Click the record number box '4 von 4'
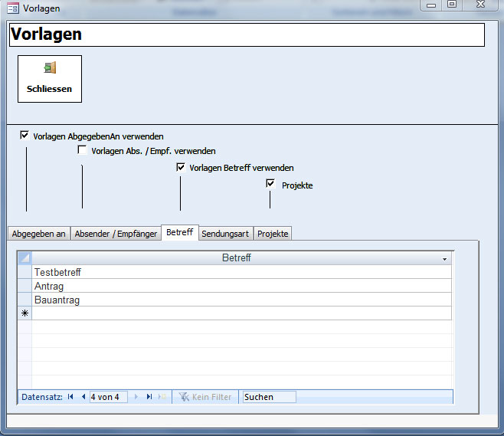 point(108,397)
